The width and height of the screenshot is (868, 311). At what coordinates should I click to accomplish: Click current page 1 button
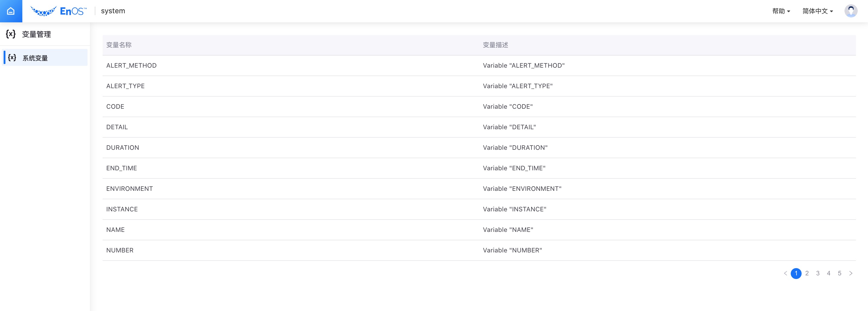click(796, 273)
